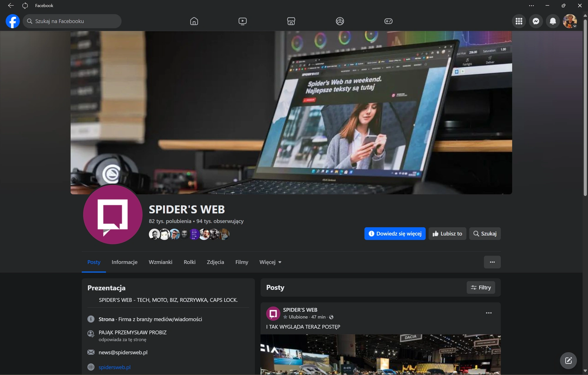Click the Szukaj na Facebooku search field
This screenshot has height=375, width=588.
pos(72,21)
